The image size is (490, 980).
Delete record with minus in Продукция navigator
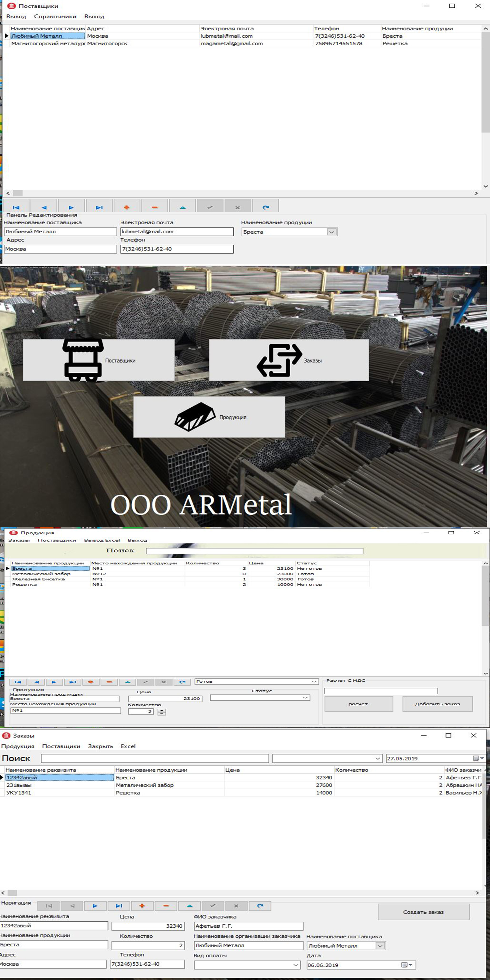pos(109,682)
